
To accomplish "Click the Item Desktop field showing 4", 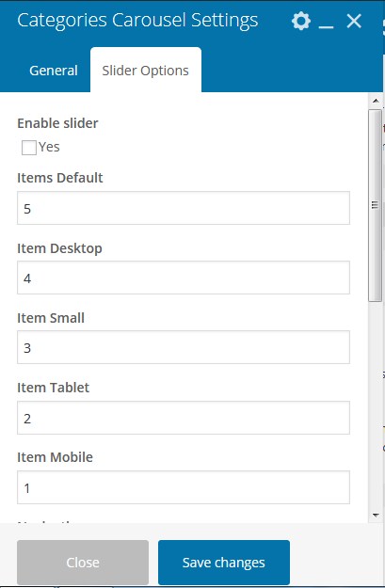I will point(184,278).
